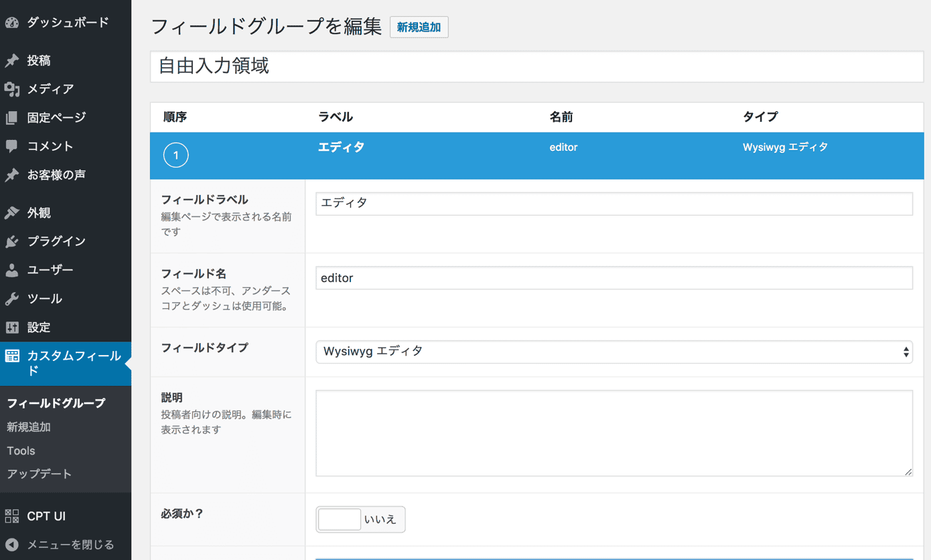Viewport: 931px width, 560px height.
Task: Click the タイプ column header
Action: point(760,117)
